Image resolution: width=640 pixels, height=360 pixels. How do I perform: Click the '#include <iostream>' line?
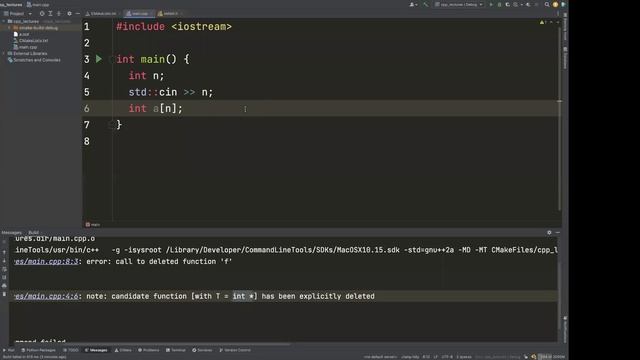(174, 27)
